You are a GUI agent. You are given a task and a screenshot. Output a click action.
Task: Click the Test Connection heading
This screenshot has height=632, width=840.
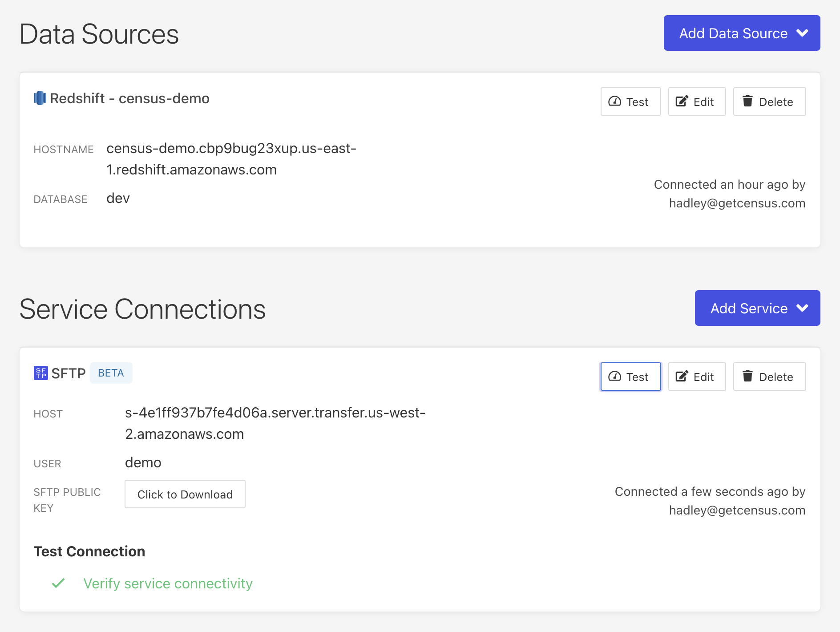point(89,551)
